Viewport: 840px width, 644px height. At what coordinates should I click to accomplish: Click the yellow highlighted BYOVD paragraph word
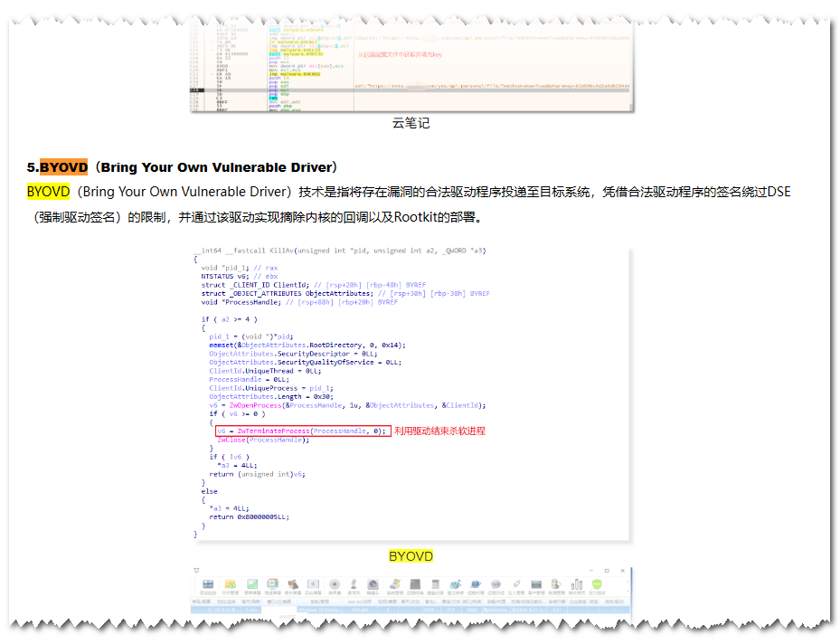point(48,192)
